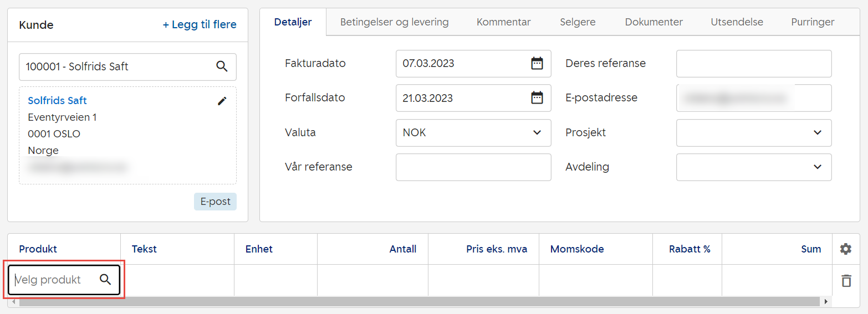This screenshot has width=868, height=314.
Task: Edit Solfrids Saft with pencil icon
Action: click(x=222, y=101)
